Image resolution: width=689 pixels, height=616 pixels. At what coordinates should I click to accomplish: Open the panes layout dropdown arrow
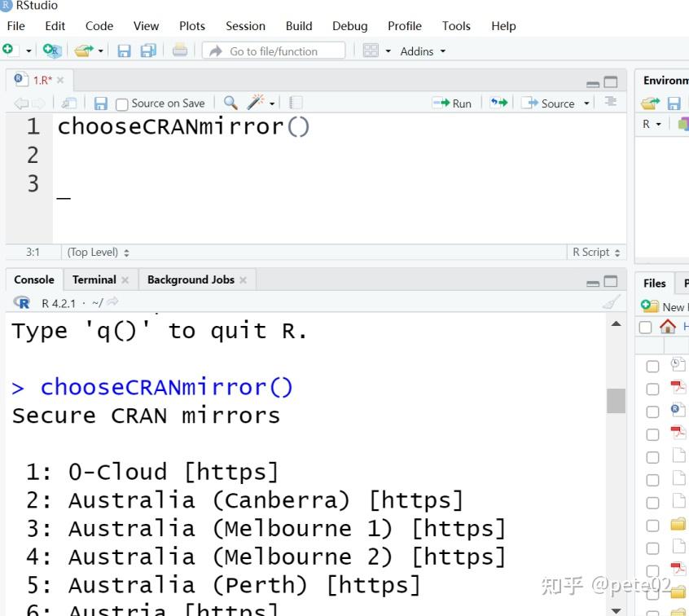(388, 51)
